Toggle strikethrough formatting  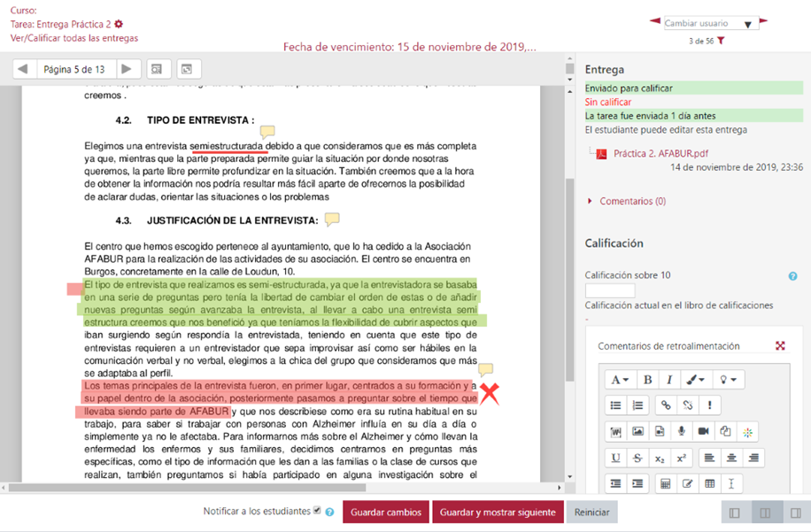[x=637, y=458]
